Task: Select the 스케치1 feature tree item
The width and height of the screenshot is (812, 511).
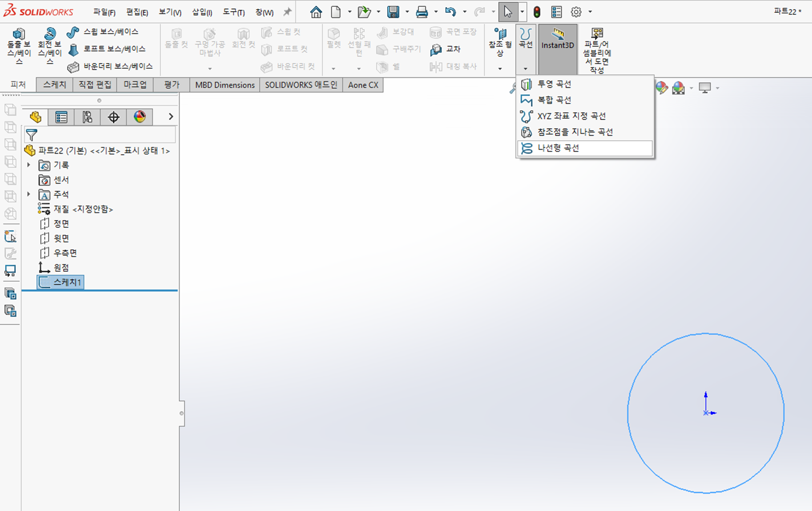Action: (x=67, y=282)
